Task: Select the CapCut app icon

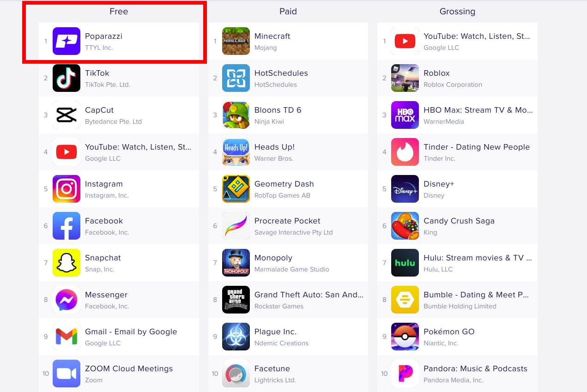Action: (67, 115)
